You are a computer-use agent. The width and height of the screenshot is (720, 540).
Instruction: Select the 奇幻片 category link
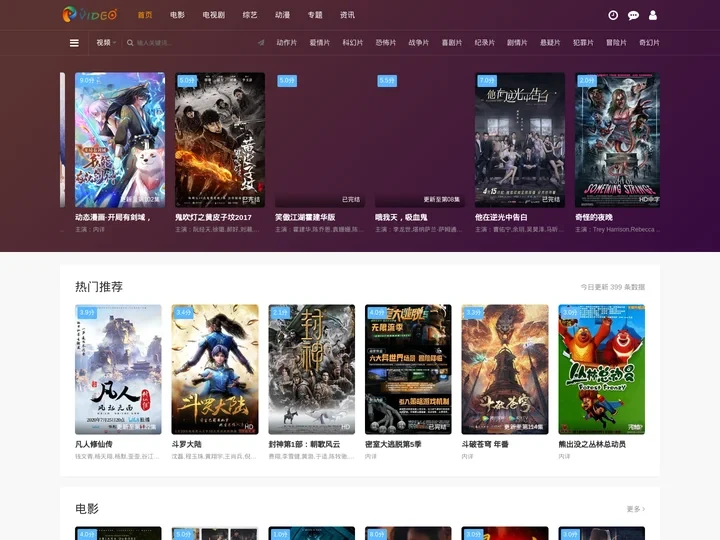649,43
